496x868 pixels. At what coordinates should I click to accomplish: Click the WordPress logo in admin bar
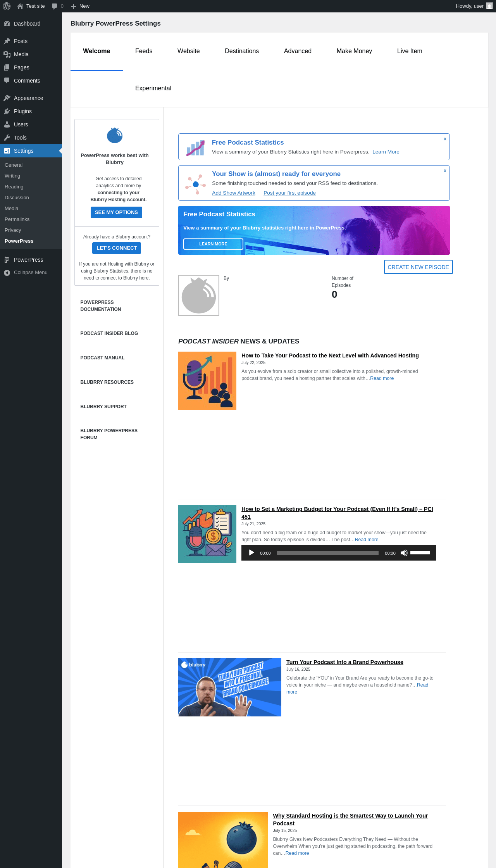pyautogui.click(x=7, y=6)
